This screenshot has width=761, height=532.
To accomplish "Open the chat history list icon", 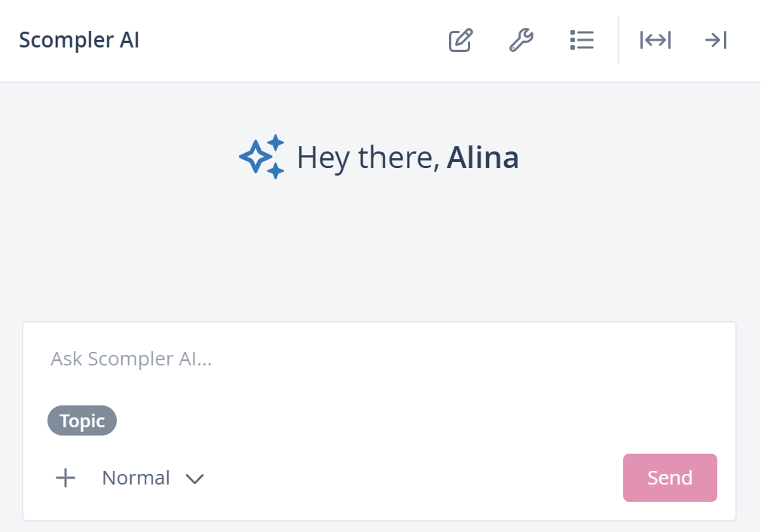I will (x=582, y=40).
